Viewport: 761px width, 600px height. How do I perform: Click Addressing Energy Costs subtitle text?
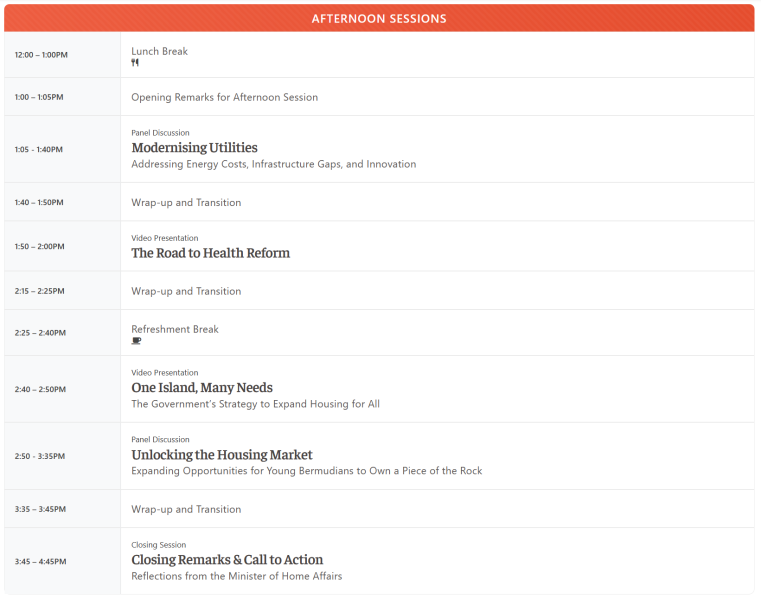tap(273, 164)
